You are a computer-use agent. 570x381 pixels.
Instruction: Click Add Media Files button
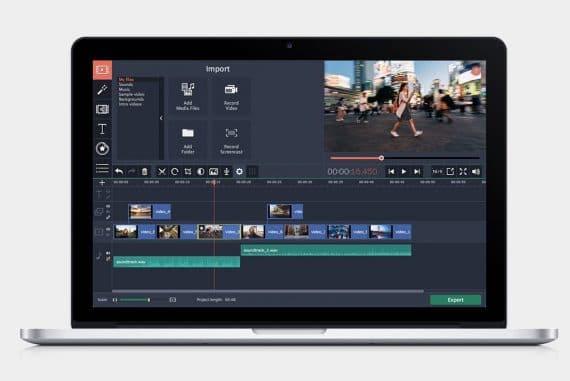(x=188, y=96)
